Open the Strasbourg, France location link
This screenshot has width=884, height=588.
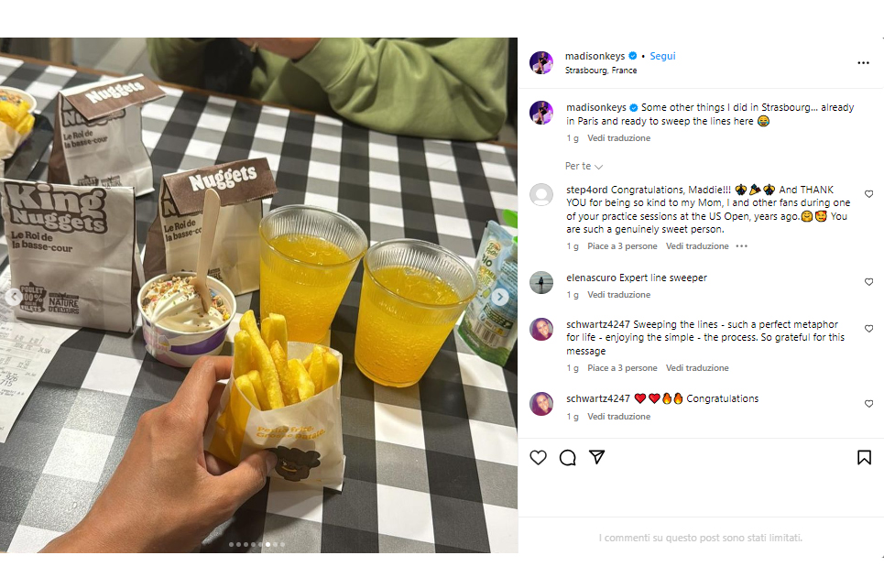point(601,71)
